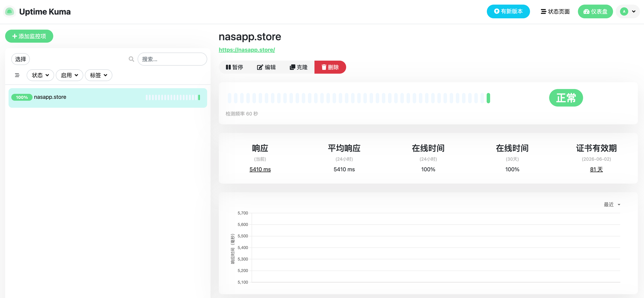Click 添加监控项 to add a monitor
The image size is (644, 298).
[29, 36]
